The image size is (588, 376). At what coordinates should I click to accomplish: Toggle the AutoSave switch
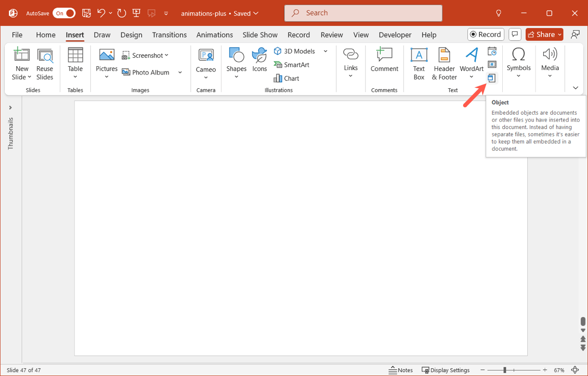(x=64, y=13)
